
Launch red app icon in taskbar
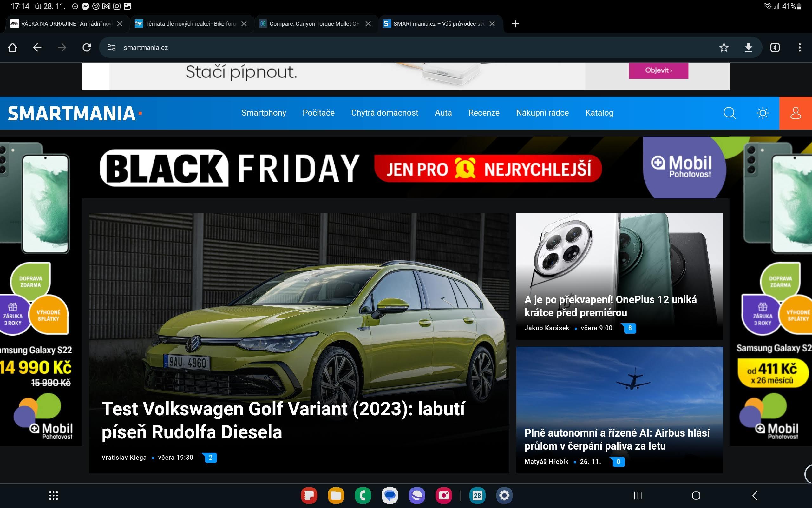click(x=309, y=496)
